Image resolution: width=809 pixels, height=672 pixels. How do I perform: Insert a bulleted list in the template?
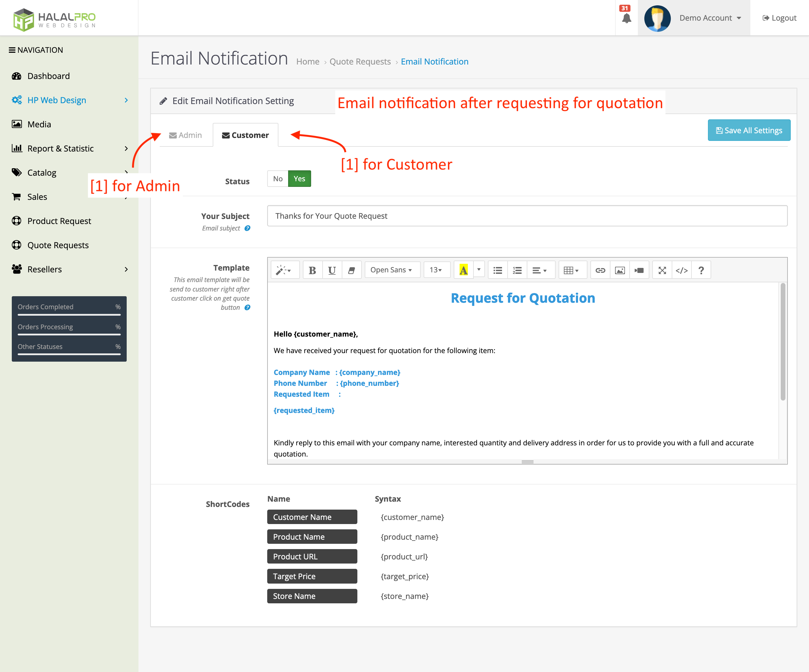497,270
